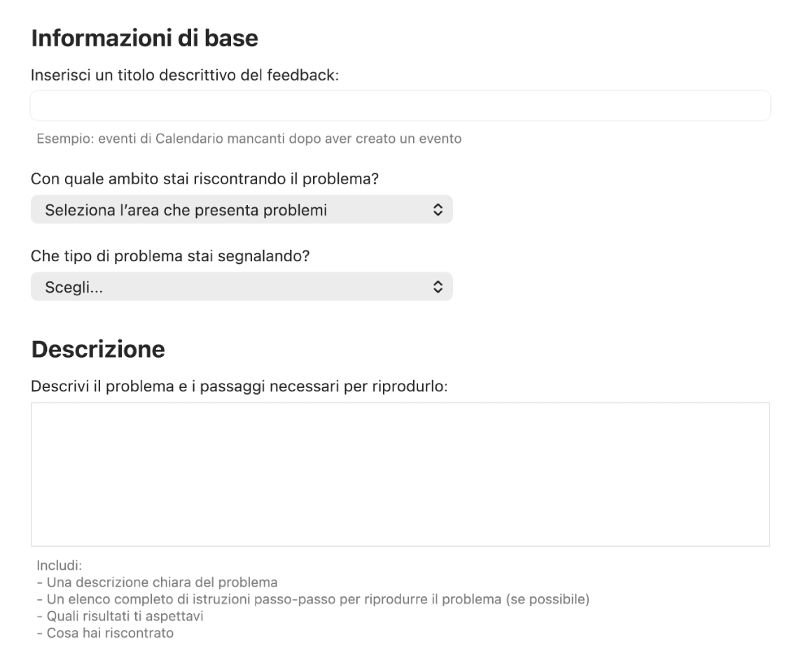Image resolution: width=801 pixels, height=672 pixels.
Task: Click the "Descrizione" section heading
Action: [98, 349]
